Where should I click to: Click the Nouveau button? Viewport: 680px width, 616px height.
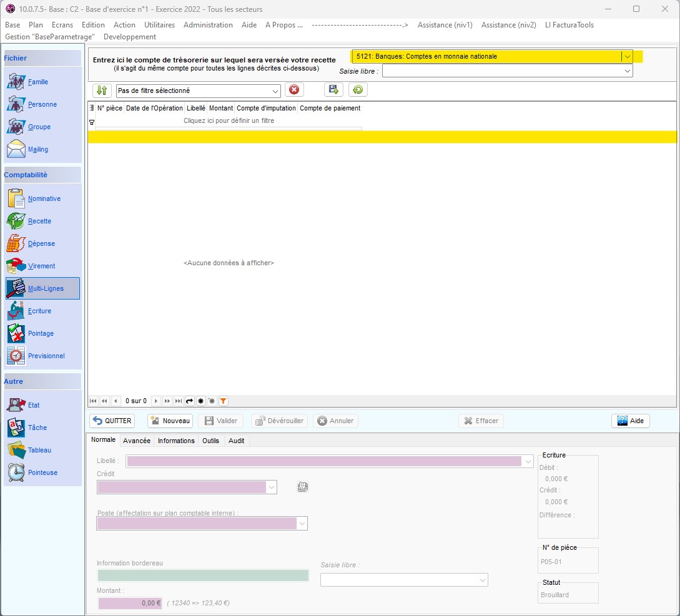coord(170,421)
